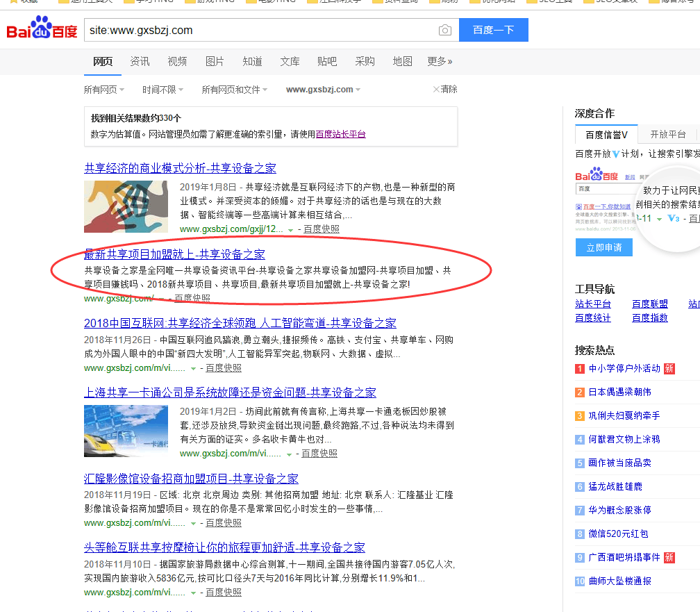
Task: Open the 所有网页 filter dropdown
Action: pos(104,90)
